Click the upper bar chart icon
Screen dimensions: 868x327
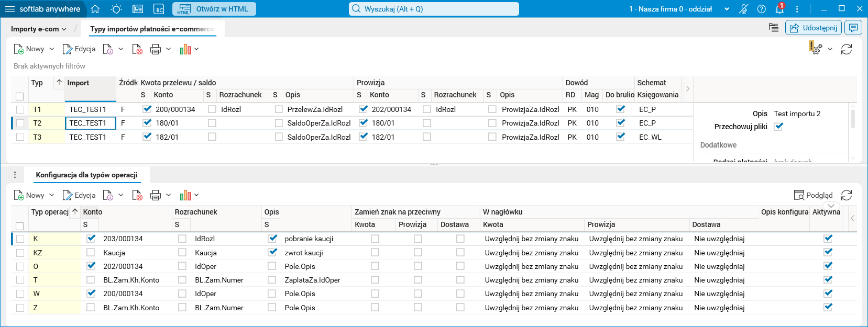185,49
